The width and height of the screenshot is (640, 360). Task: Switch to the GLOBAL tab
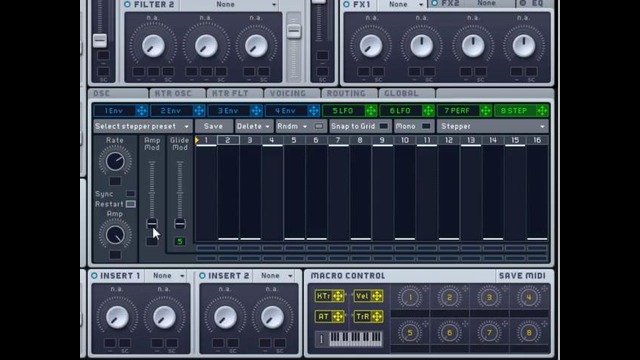click(x=407, y=93)
